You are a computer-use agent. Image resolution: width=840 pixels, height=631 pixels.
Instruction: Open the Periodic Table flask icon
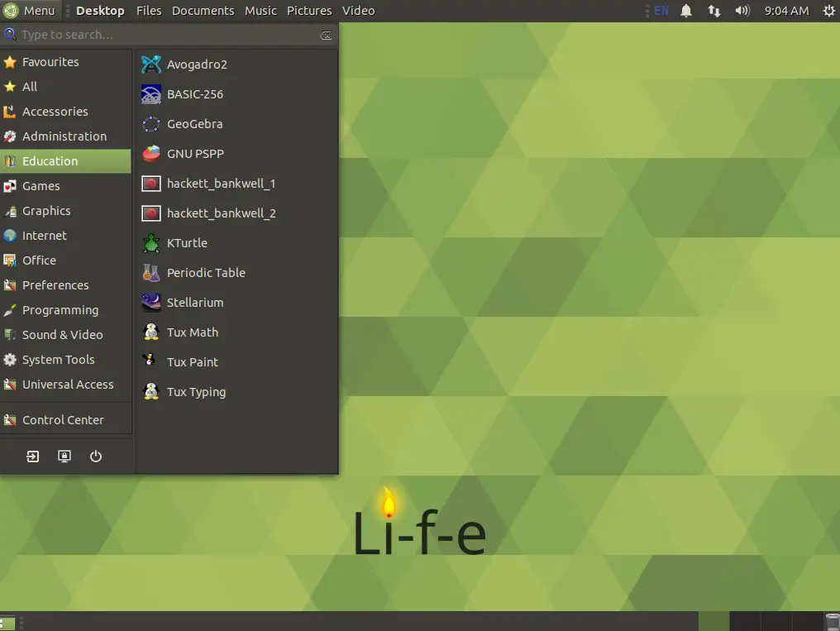(x=151, y=273)
